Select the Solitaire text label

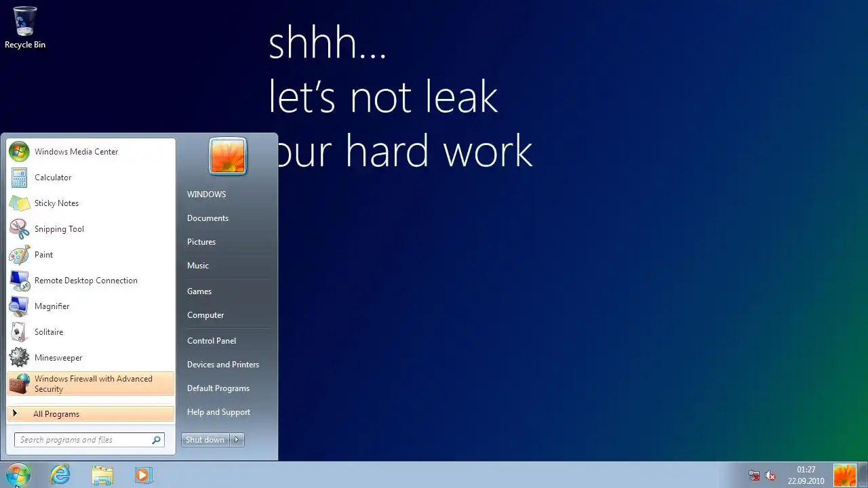(49, 332)
